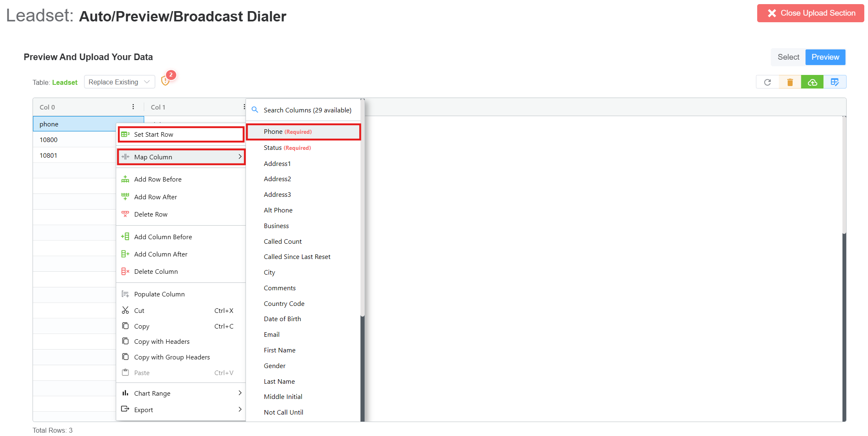Click the green cloud upload icon
868x436 pixels.
[812, 82]
